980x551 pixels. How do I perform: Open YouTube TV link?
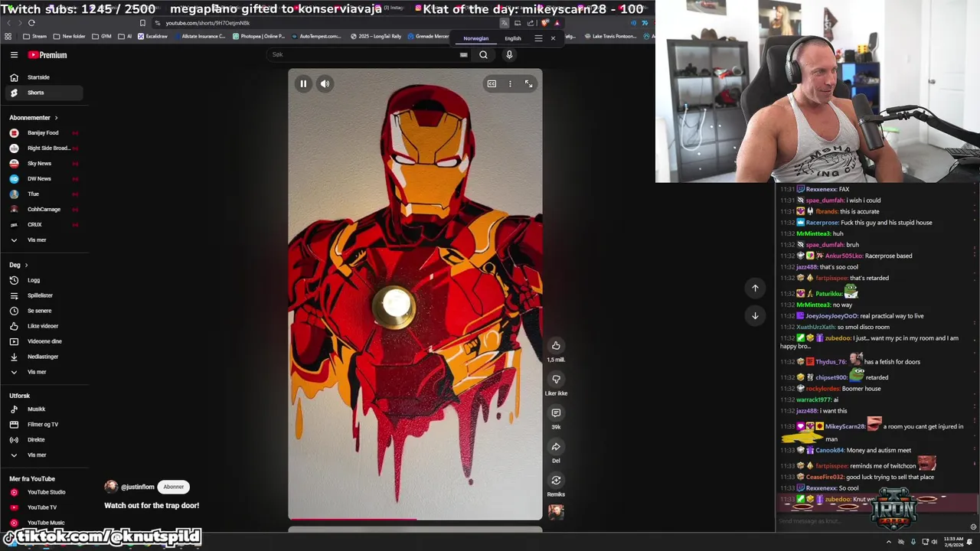[x=43, y=507]
